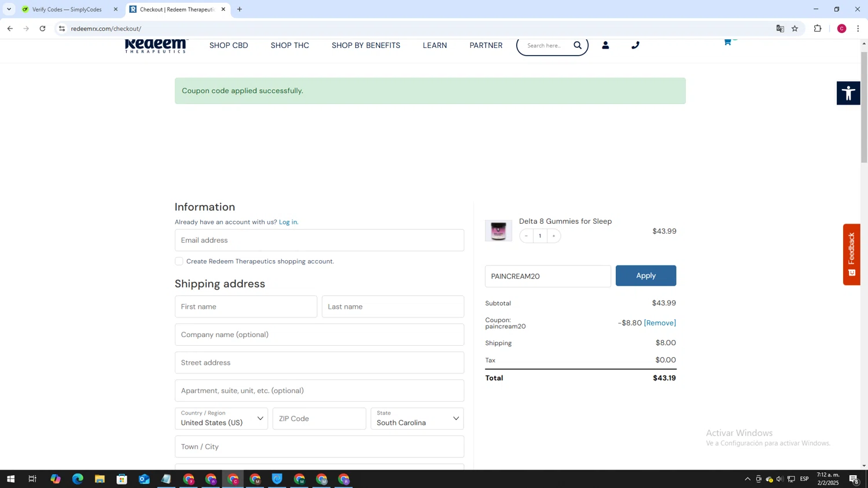Open the State dropdown showing South Carolina

417,419
